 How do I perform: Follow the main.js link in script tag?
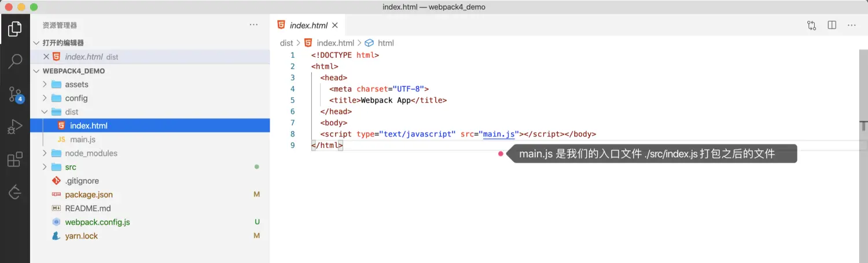[x=499, y=134]
